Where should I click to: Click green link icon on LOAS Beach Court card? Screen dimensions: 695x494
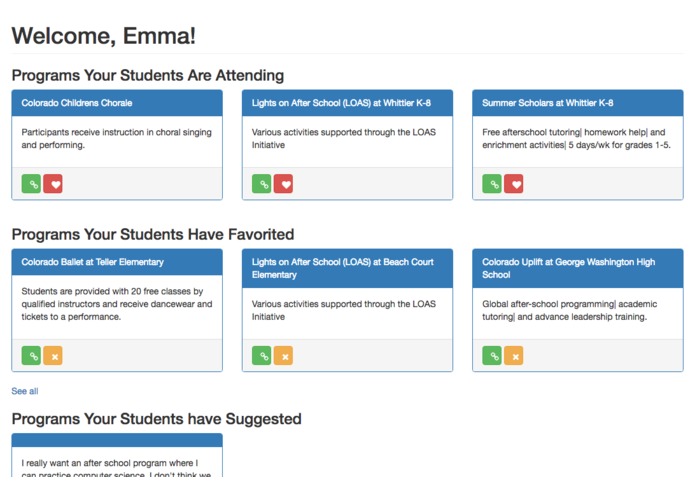262,356
